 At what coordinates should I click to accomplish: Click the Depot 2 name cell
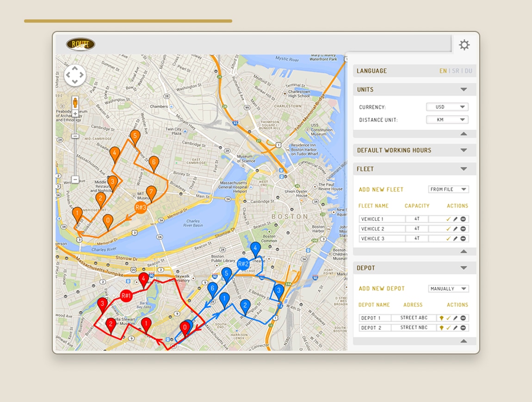tap(375, 328)
